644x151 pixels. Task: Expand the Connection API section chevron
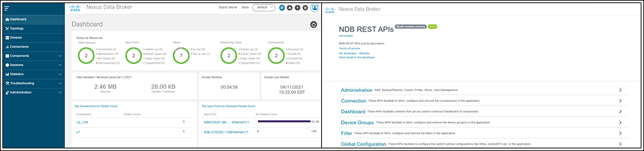click(x=620, y=101)
